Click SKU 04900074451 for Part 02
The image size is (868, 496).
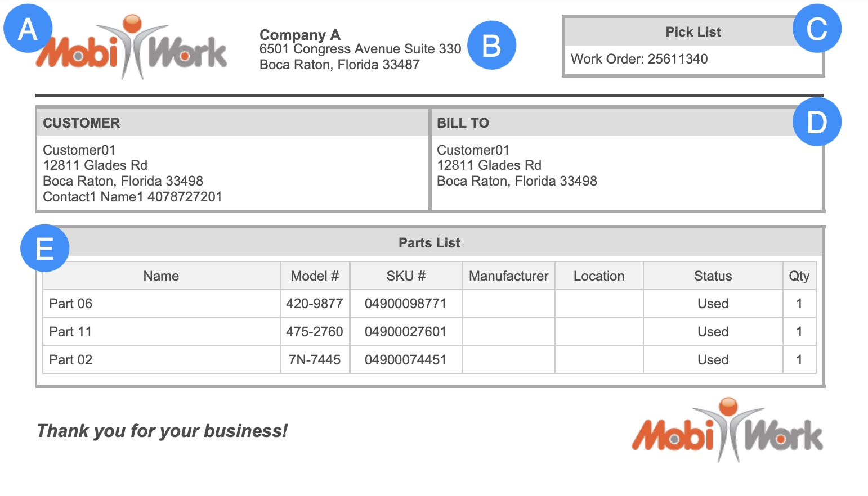[405, 360]
